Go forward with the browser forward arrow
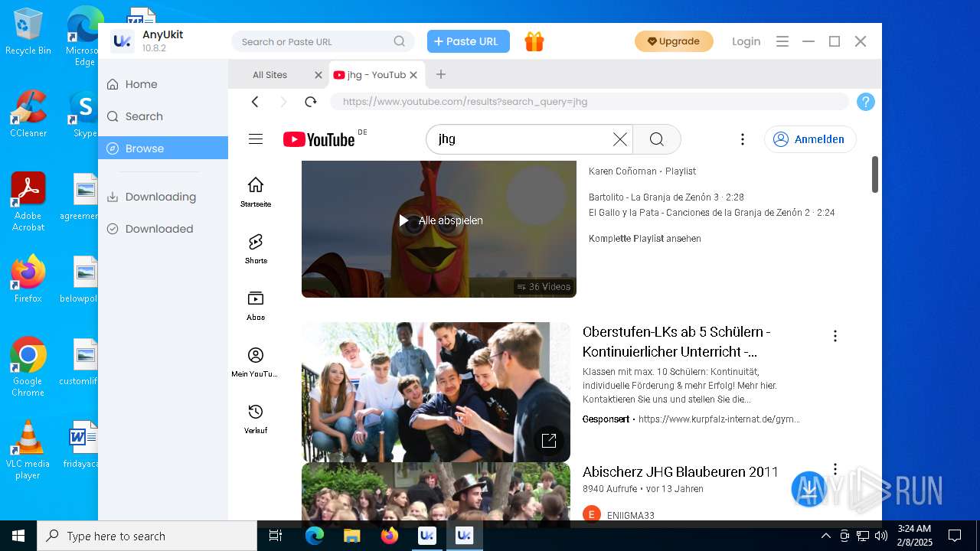980x551 pixels. pyautogui.click(x=283, y=102)
